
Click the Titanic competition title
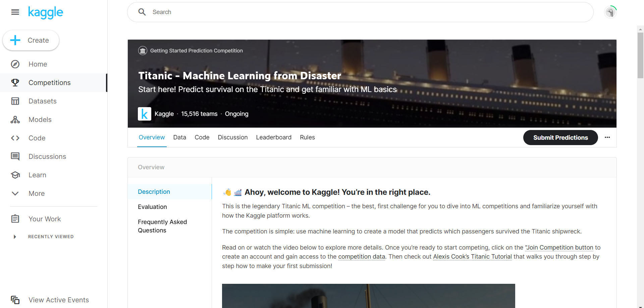(x=240, y=76)
